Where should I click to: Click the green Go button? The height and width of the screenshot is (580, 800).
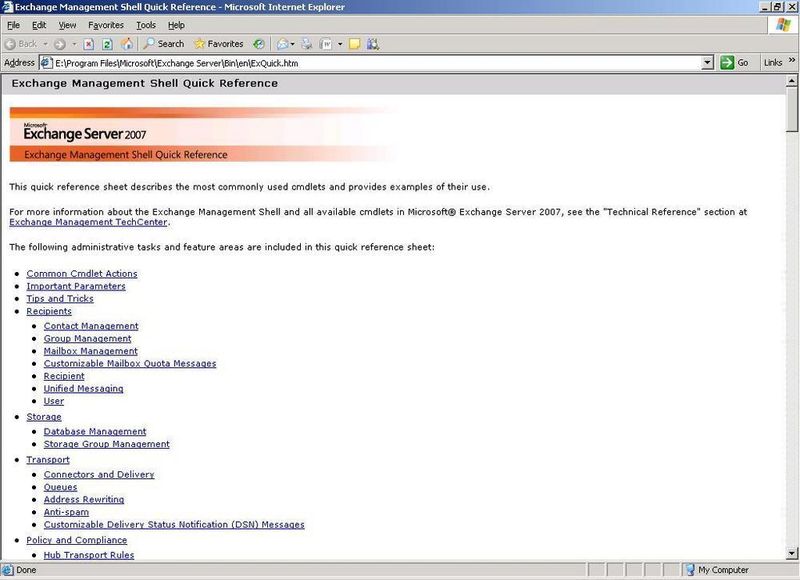(x=734, y=63)
